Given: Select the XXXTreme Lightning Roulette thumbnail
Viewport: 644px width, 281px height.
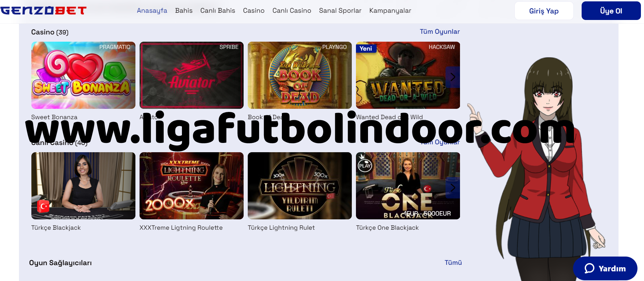Looking at the screenshot, I should [192, 186].
